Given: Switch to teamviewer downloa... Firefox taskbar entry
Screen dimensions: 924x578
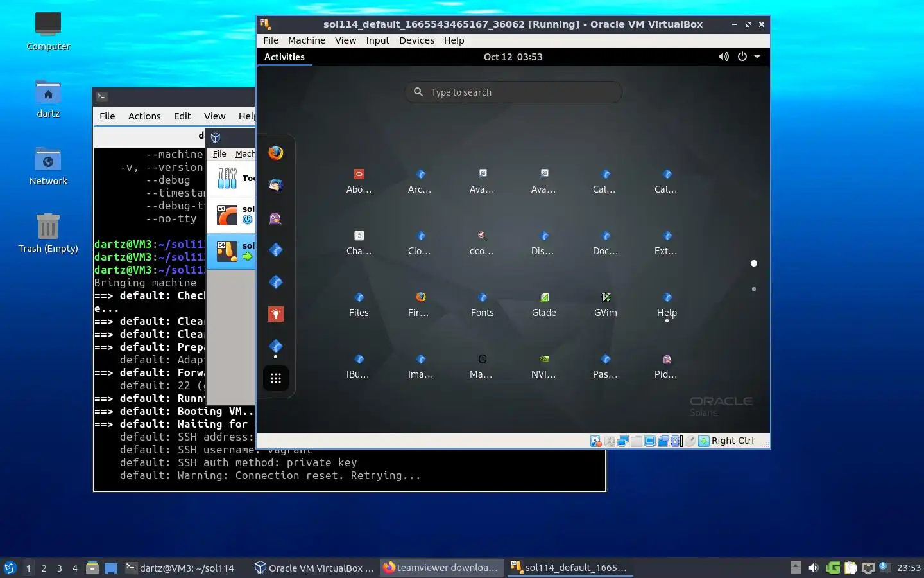Looking at the screenshot, I should click(x=441, y=568).
